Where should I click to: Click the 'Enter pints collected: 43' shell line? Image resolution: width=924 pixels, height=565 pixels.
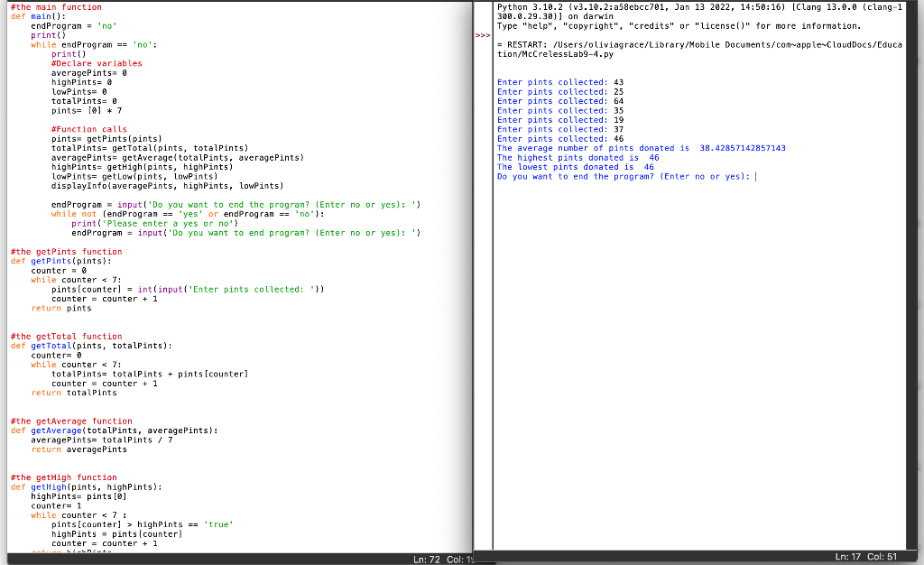[559, 81]
